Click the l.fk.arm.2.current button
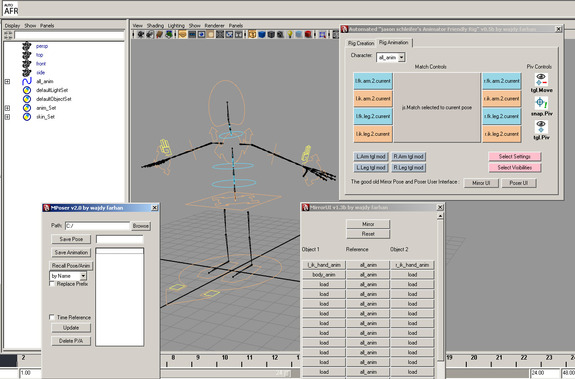Screen dimensions: 575x379 click(x=373, y=81)
